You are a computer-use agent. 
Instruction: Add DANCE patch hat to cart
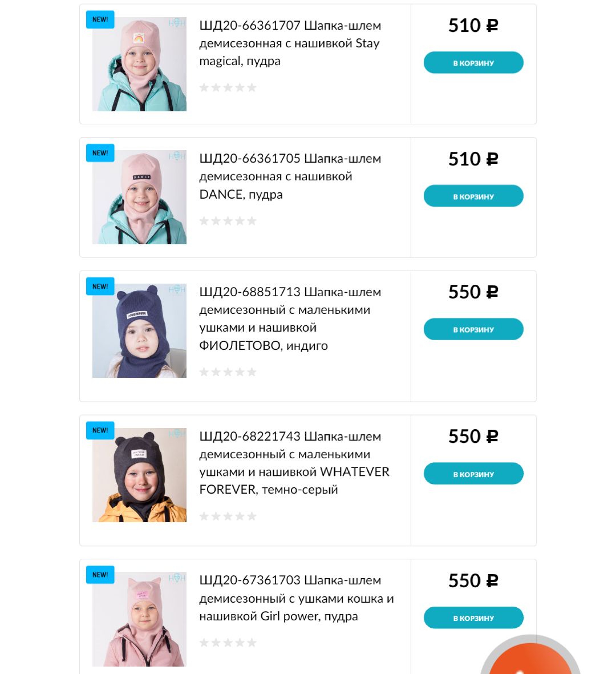(x=473, y=196)
